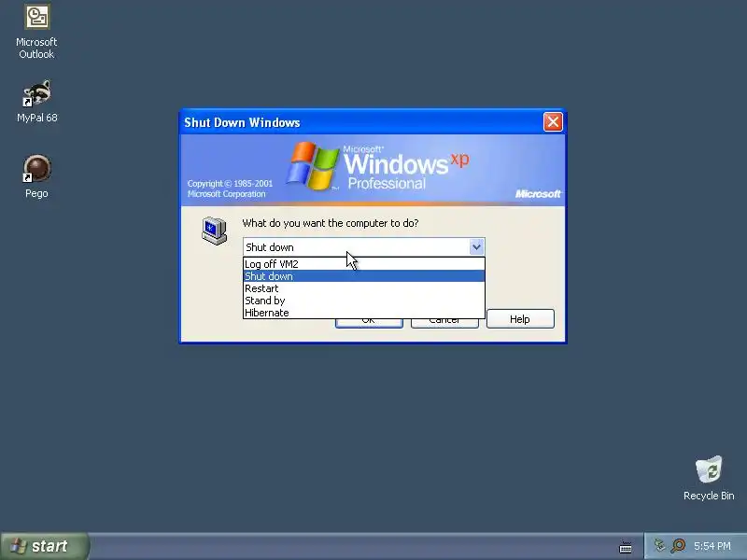Viewport: 747px width, 560px height.
Task: Click the safely remove hardware tray icon
Action: pos(660,545)
